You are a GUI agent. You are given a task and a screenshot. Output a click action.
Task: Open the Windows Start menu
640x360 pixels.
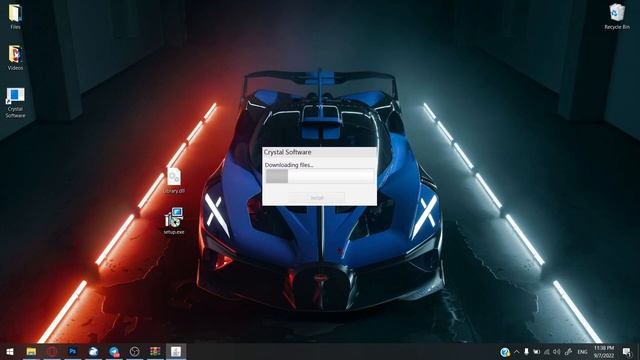[x=10, y=351]
